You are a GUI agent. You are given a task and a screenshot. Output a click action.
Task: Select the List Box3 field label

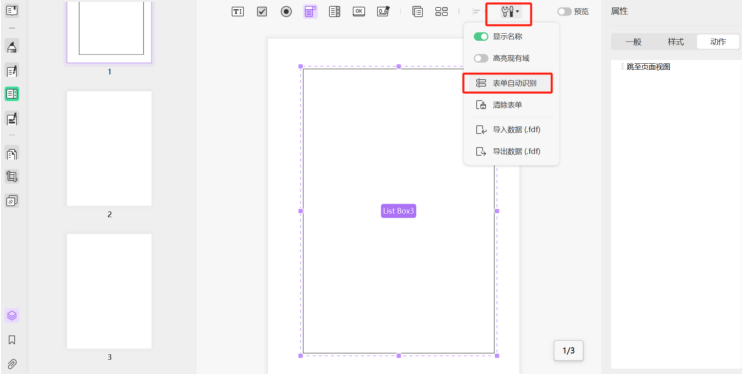pyautogui.click(x=398, y=211)
